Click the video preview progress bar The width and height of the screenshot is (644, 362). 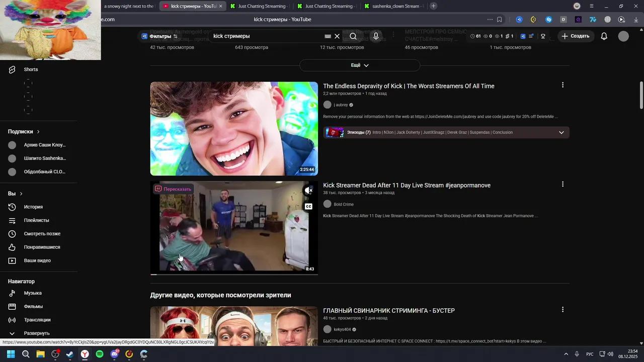point(234,274)
